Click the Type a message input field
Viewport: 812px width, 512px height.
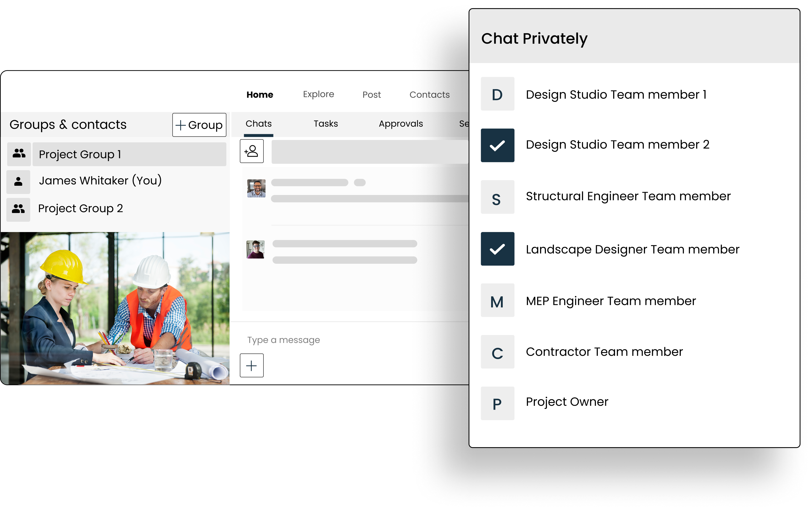283,340
